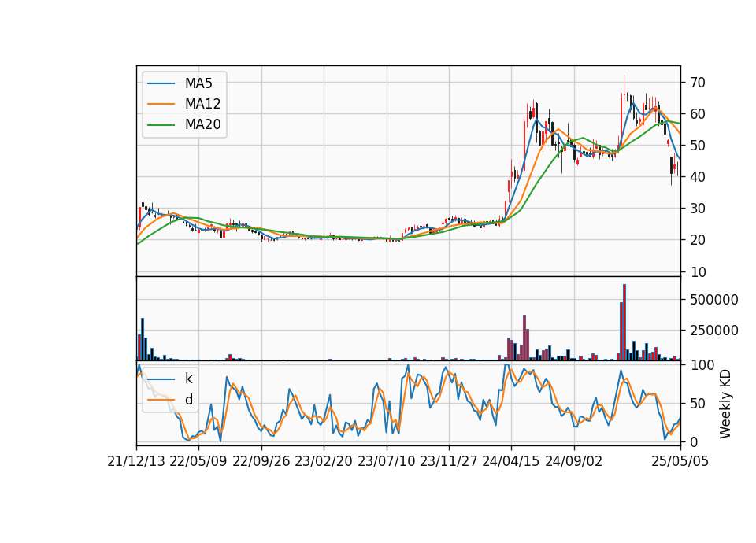Click the price axis value 30
Image resolution: width=756 pixels, height=543 pixels.
click(698, 209)
